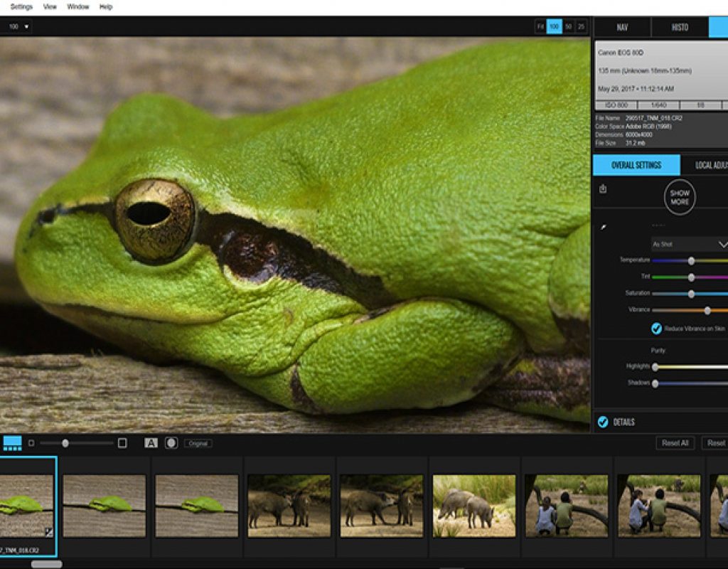Open the Settings menu
The height and width of the screenshot is (569, 728).
[x=21, y=7]
